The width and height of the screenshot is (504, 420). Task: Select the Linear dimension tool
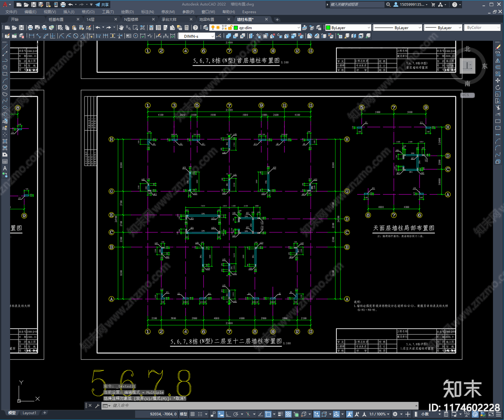pos(31,36)
